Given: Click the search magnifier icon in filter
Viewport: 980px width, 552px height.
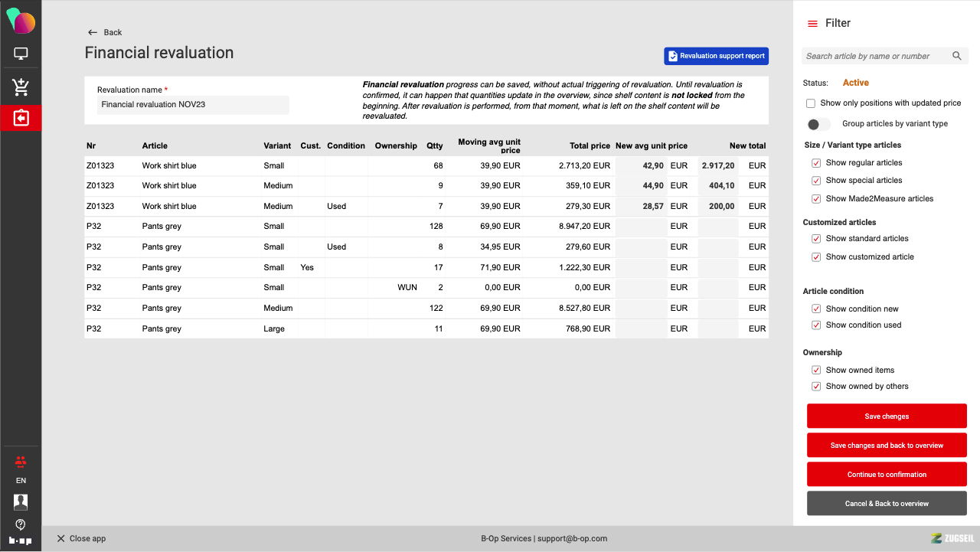Looking at the screenshot, I should (956, 56).
